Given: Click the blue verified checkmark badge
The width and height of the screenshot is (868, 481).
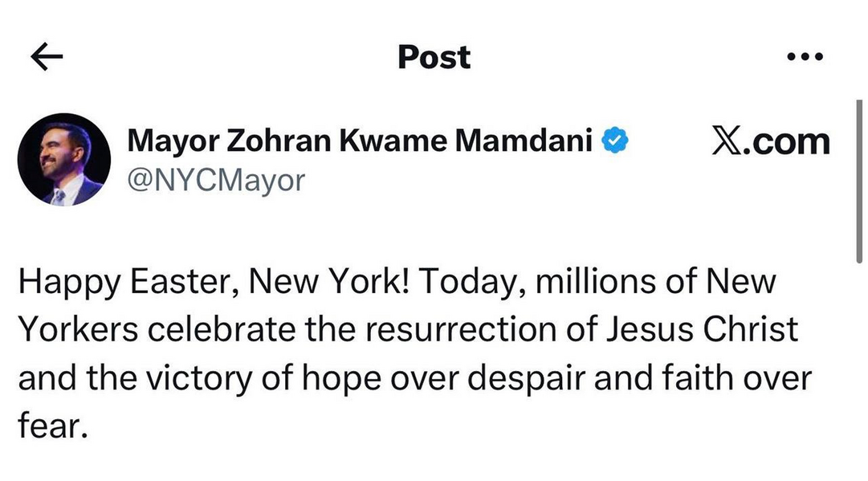Looking at the screenshot, I should point(616,142).
